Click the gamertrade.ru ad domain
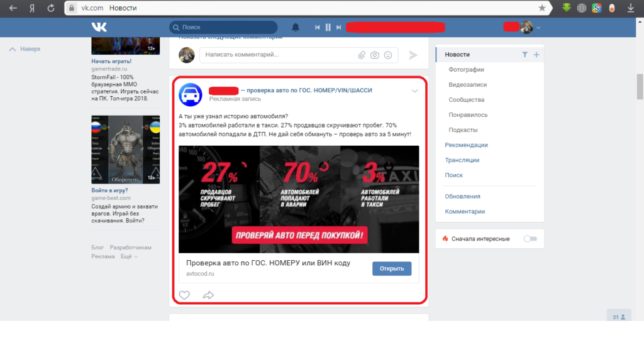 click(109, 69)
